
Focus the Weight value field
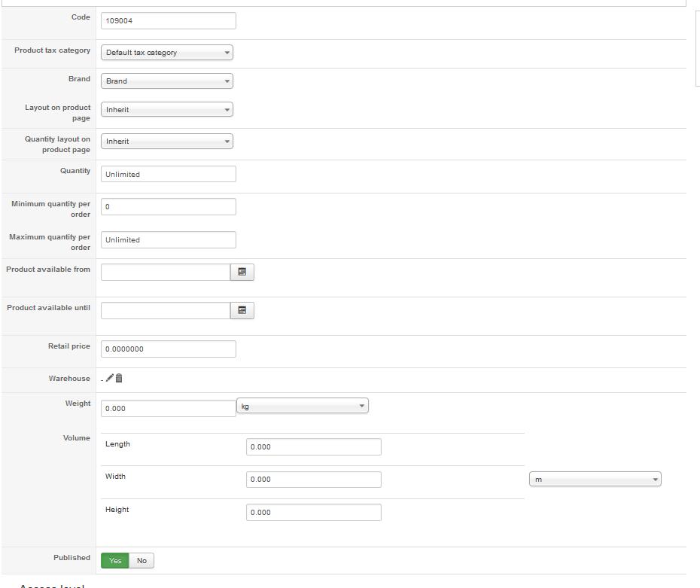coord(168,409)
